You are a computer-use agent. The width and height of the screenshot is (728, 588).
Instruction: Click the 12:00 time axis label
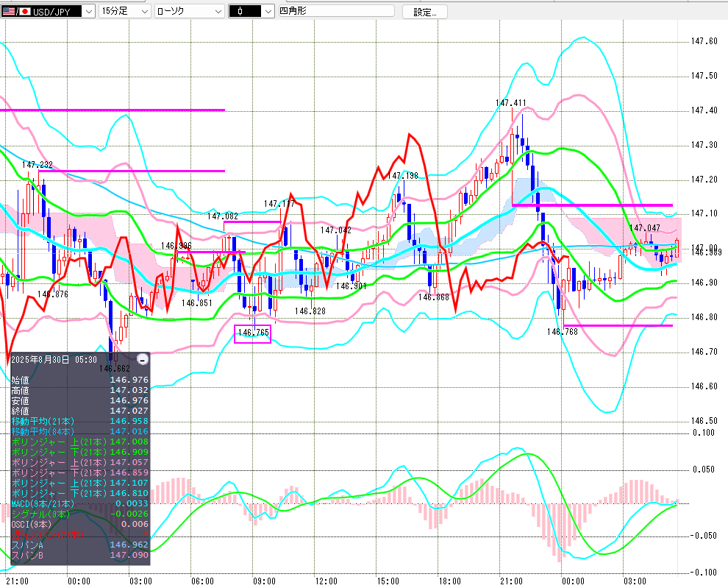click(x=326, y=581)
